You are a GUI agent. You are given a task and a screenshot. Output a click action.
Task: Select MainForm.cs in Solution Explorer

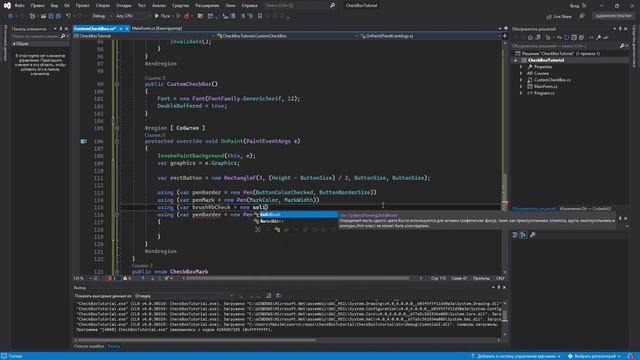[545, 87]
